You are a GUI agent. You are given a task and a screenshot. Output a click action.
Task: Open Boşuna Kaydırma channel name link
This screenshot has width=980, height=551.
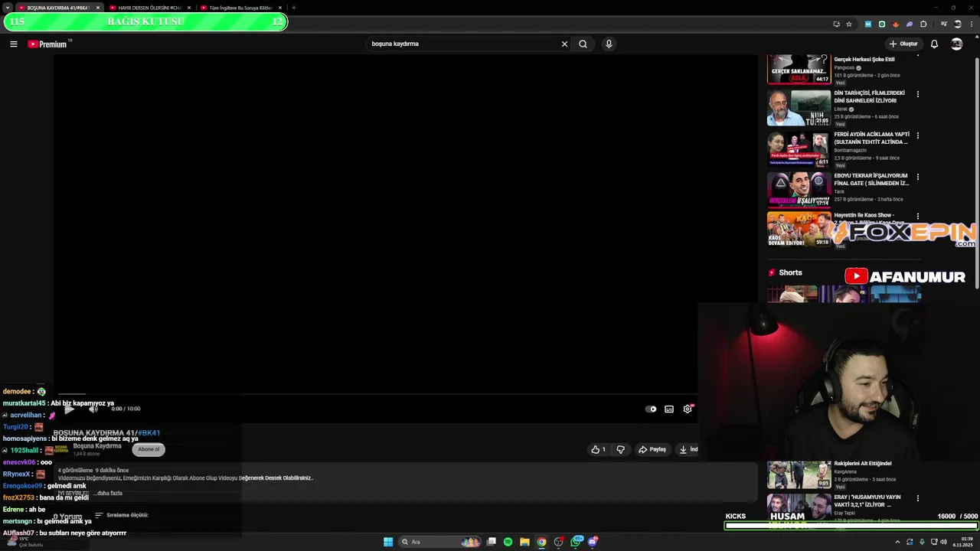(x=97, y=446)
